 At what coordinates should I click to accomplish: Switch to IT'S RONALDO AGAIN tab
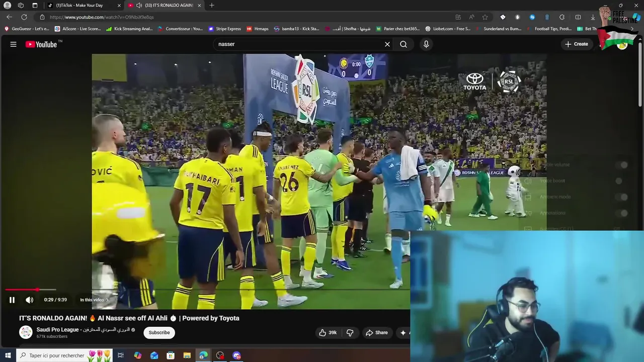[x=165, y=5]
